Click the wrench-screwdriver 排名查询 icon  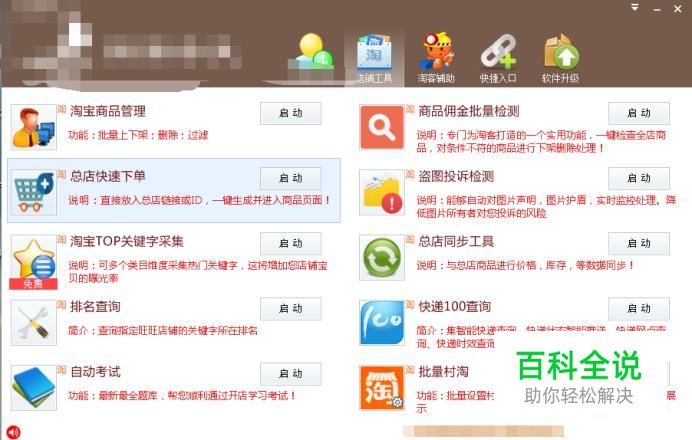pos(34,323)
